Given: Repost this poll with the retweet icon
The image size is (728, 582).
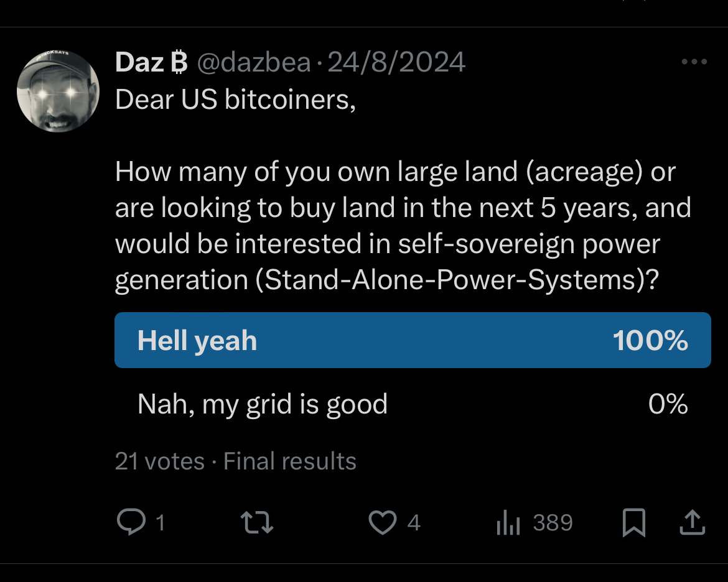Looking at the screenshot, I should click(x=258, y=522).
